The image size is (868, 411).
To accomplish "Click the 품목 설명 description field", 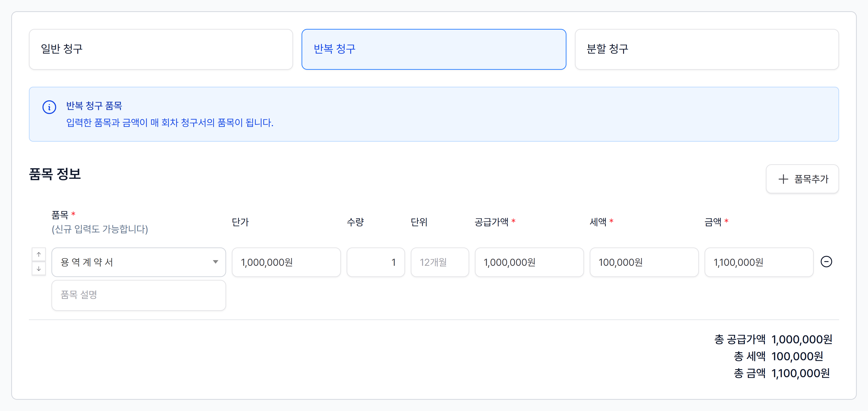I will (x=139, y=295).
